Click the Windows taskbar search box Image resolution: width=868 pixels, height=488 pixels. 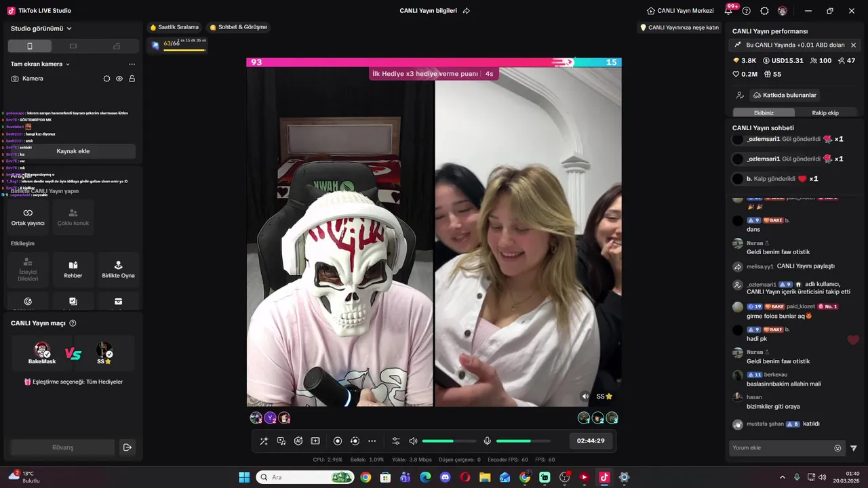(x=304, y=477)
